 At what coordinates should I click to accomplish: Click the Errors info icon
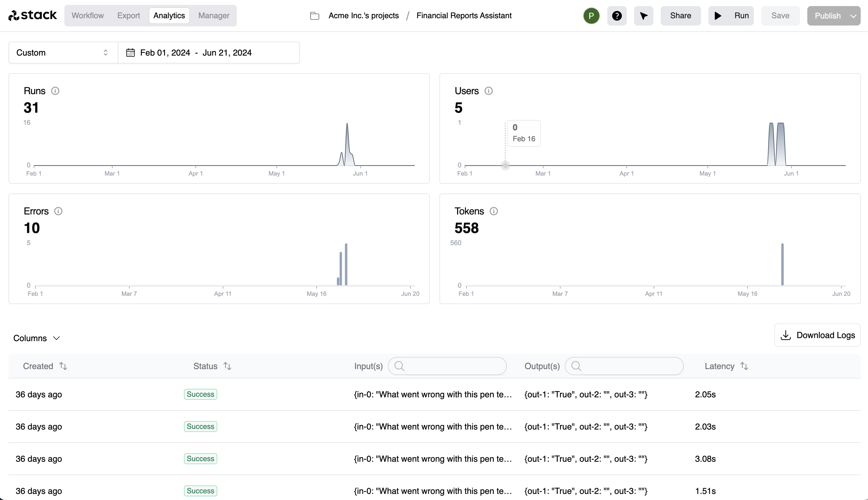58,211
